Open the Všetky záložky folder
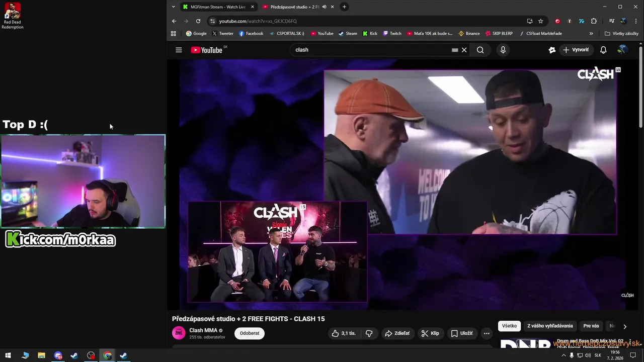The width and height of the screenshot is (644, 362). [x=621, y=34]
